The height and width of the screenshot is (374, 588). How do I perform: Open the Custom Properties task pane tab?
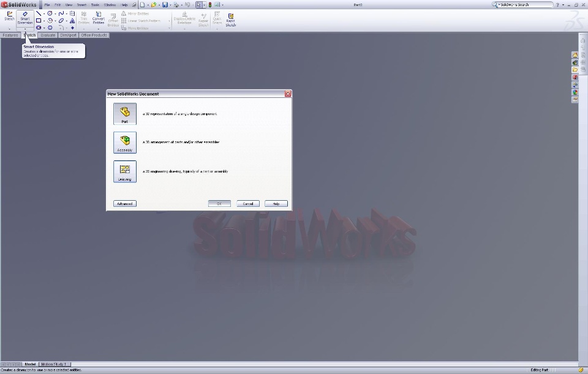coord(575,100)
